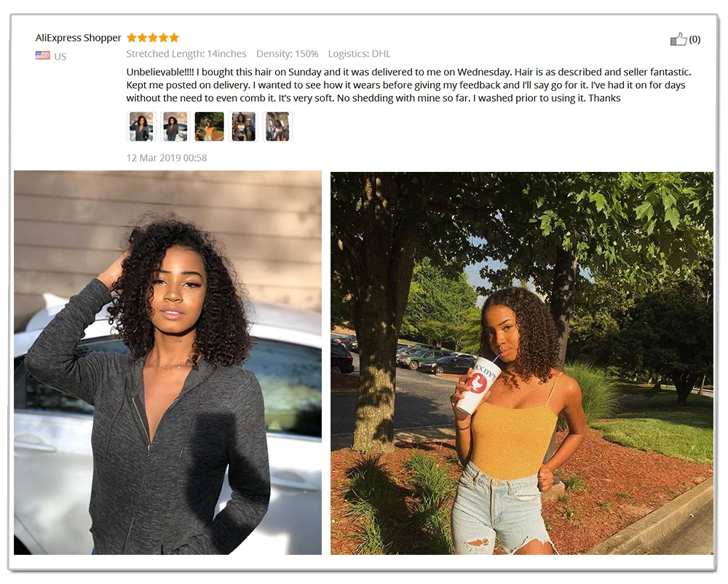Click the thumbs-up helpful icon

point(678,39)
